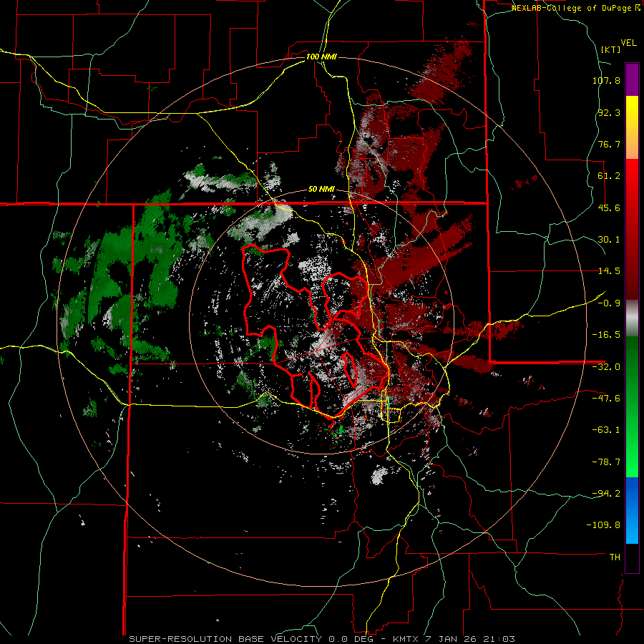
Task: Click the TH label on the legend
Action: point(615,557)
